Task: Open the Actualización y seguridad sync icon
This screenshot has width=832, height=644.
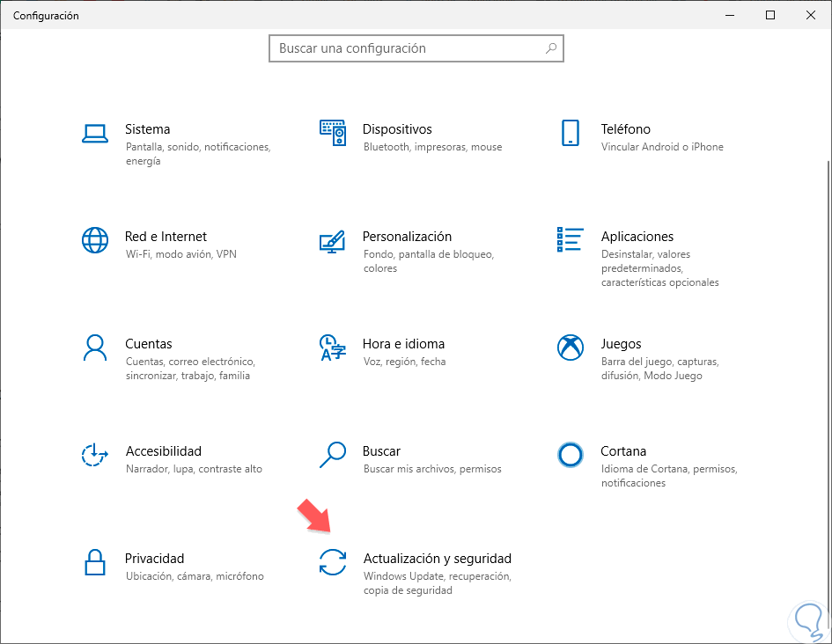Action: click(x=333, y=562)
